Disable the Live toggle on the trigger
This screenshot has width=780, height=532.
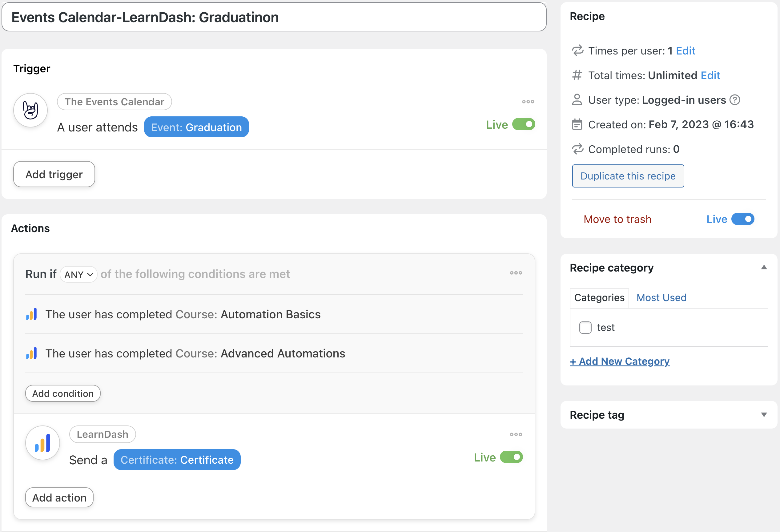coord(523,124)
